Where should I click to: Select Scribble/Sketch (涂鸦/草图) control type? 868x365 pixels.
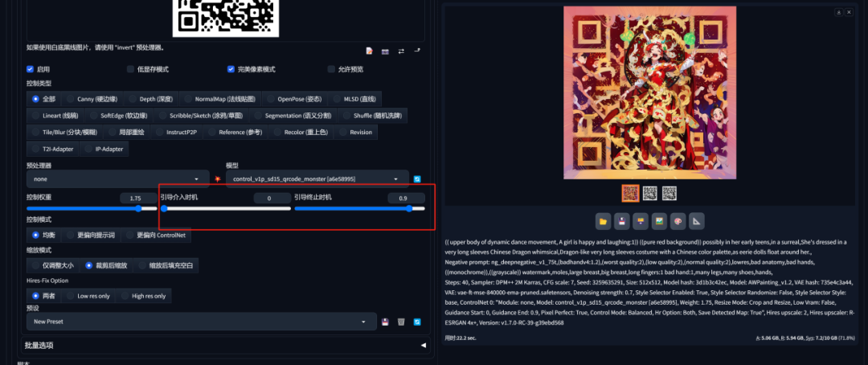[202, 116]
